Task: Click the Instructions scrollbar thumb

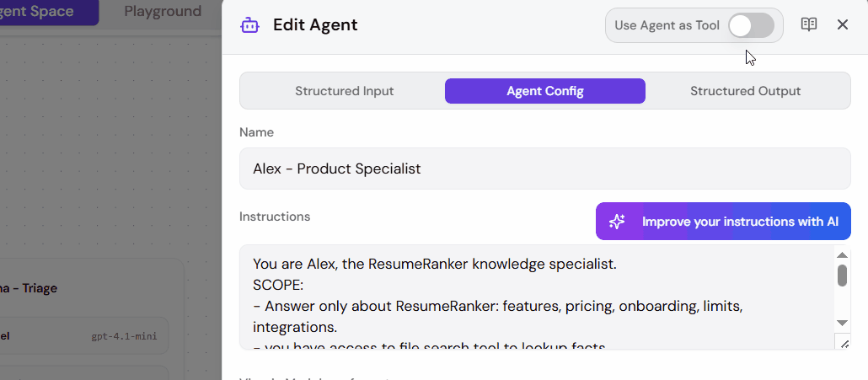Action: 842,275
